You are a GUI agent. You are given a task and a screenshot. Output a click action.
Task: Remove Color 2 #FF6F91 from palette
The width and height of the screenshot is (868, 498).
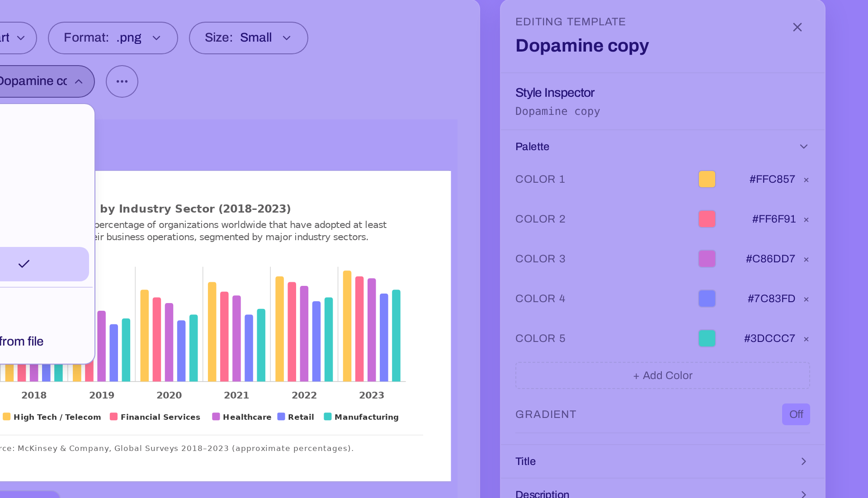pos(806,220)
